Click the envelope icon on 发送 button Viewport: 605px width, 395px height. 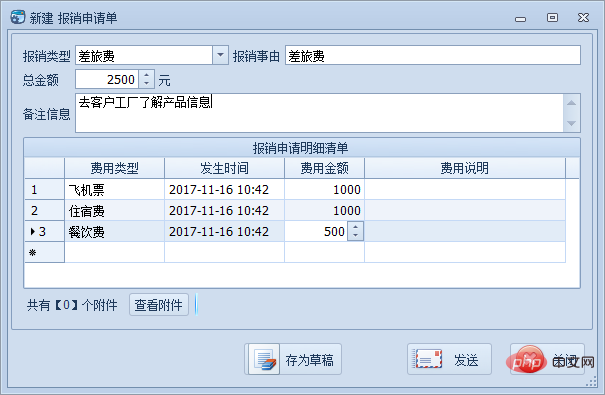coord(427,359)
